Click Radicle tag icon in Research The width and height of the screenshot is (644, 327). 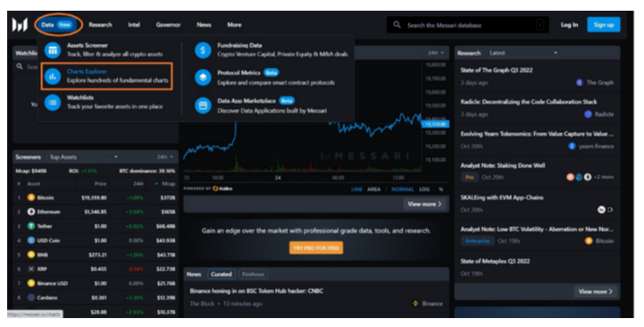[x=588, y=114]
